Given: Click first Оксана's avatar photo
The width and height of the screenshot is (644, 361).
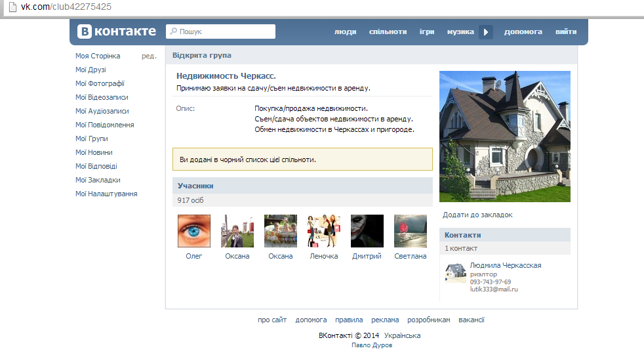Looking at the screenshot, I should click(237, 231).
